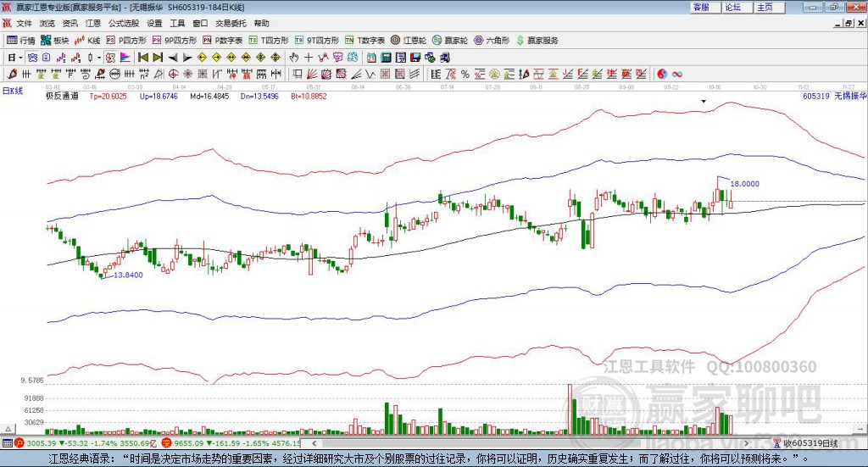868x467 pixels.
Task: Click the 客服 customer service button
Action: tap(705, 7)
